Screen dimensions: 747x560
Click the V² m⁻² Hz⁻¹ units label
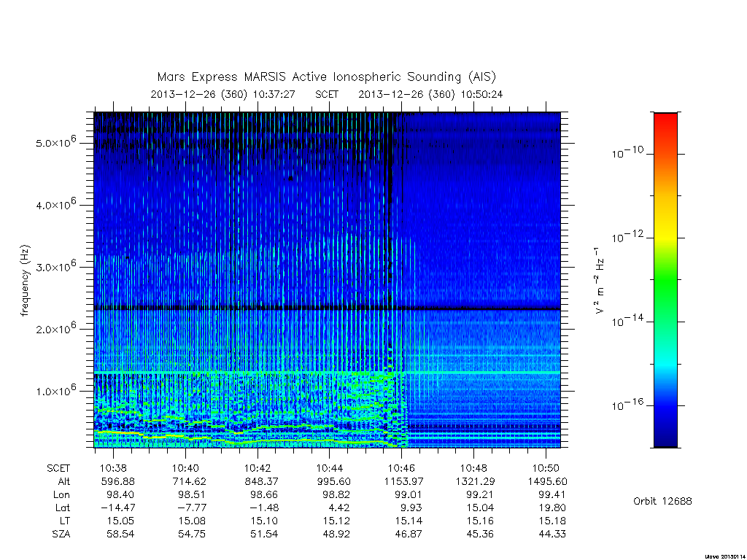point(600,280)
